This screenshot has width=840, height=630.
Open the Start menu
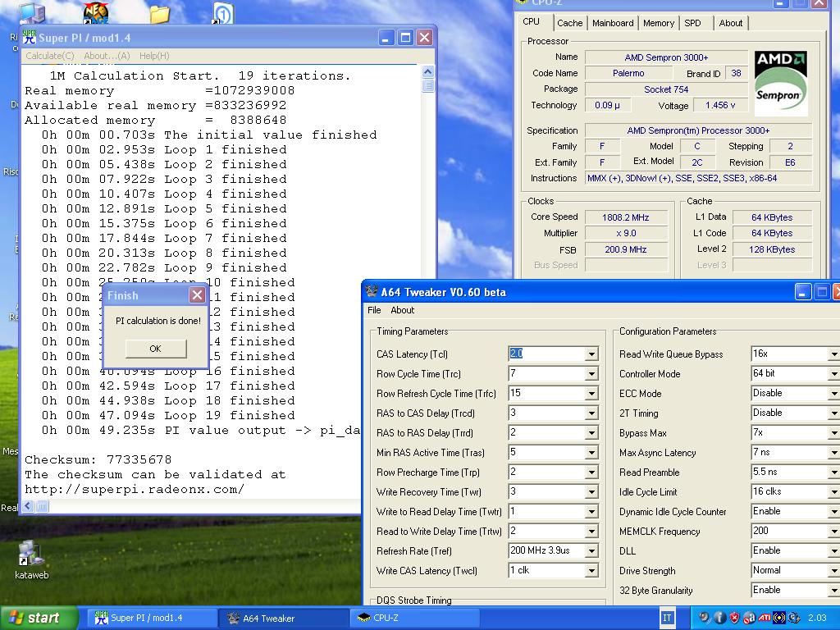(39, 619)
